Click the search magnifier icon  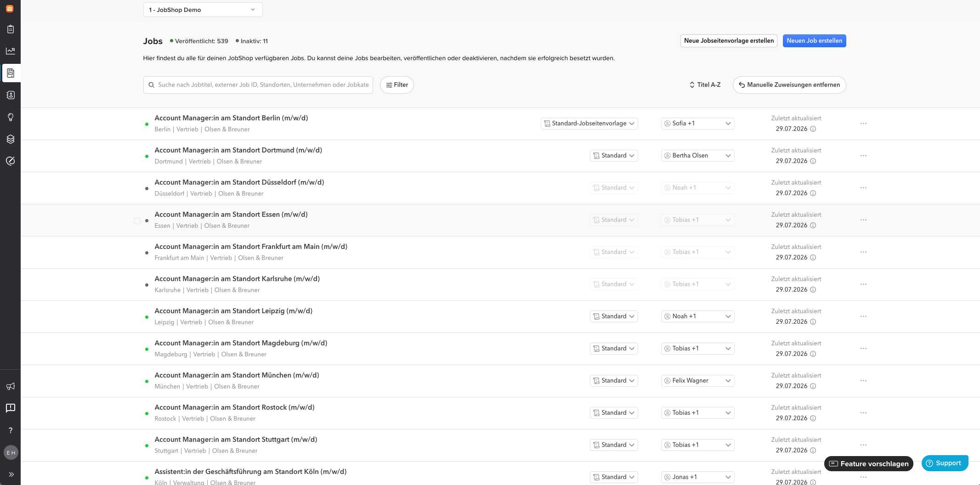coord(151,85)
